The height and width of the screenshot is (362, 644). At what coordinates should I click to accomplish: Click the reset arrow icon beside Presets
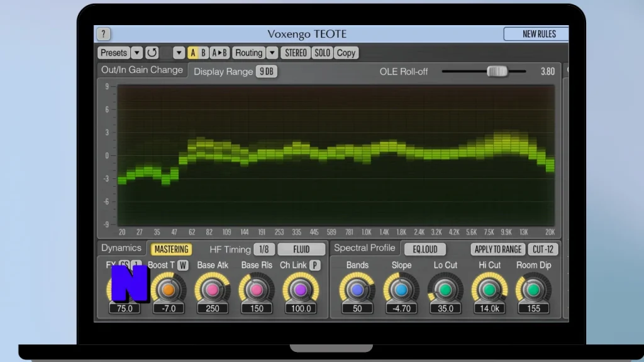coord(152,53)
